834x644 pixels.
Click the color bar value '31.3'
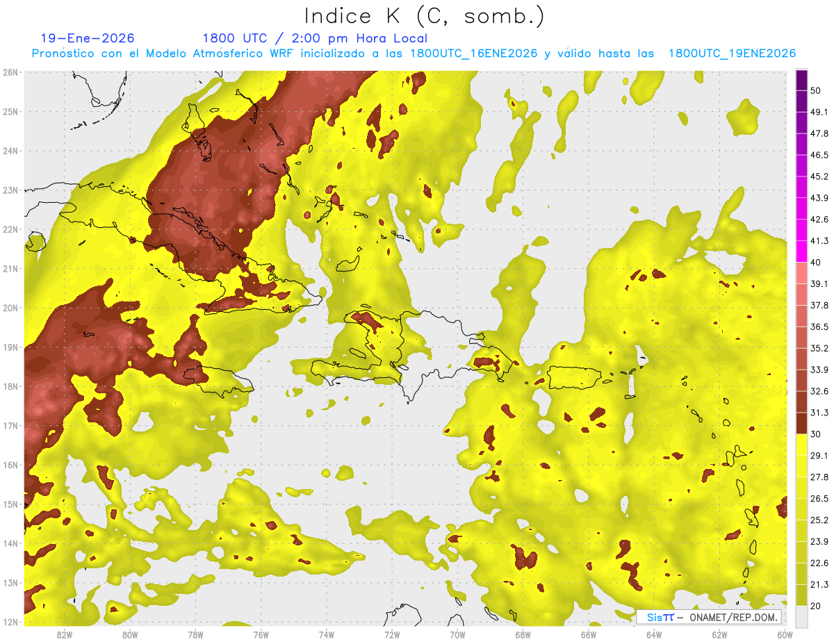(x=819, y=413)
